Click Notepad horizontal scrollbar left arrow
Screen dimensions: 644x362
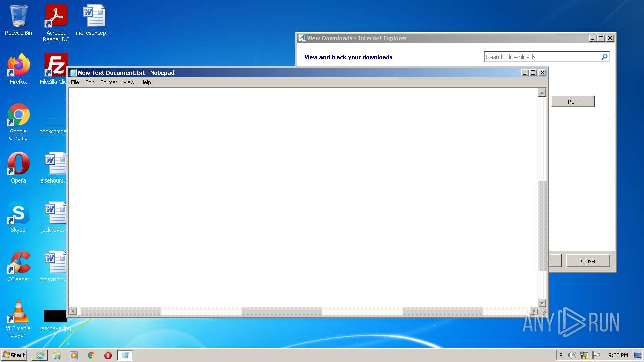pyautogui.click(x=73, y=311)
